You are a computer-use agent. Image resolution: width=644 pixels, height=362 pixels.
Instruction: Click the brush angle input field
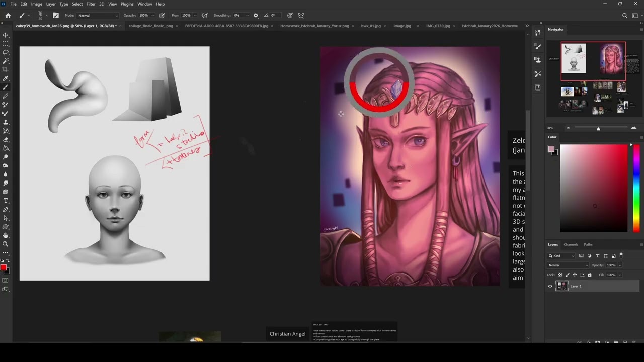[x=276, y=16]
